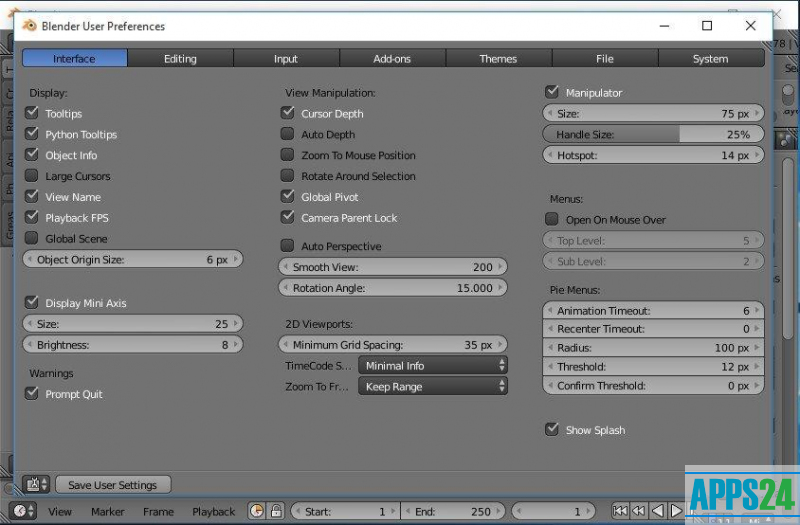Enable Auto Perspective
The width and height of the screenshot is (800, 525).
pos(288,246)
